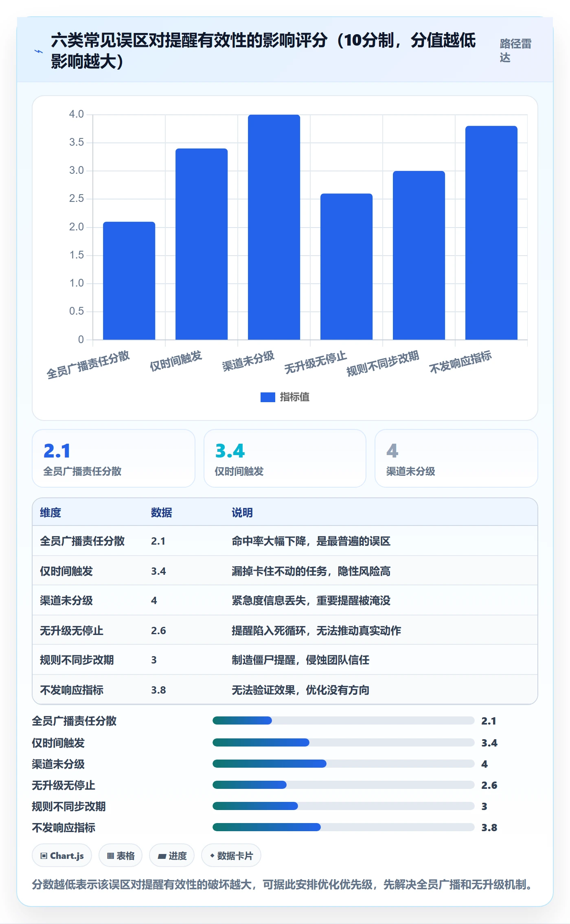This screenshot has width=570, height=924.
Task: Select table row 渠道未分级
Action: point(285,600)
